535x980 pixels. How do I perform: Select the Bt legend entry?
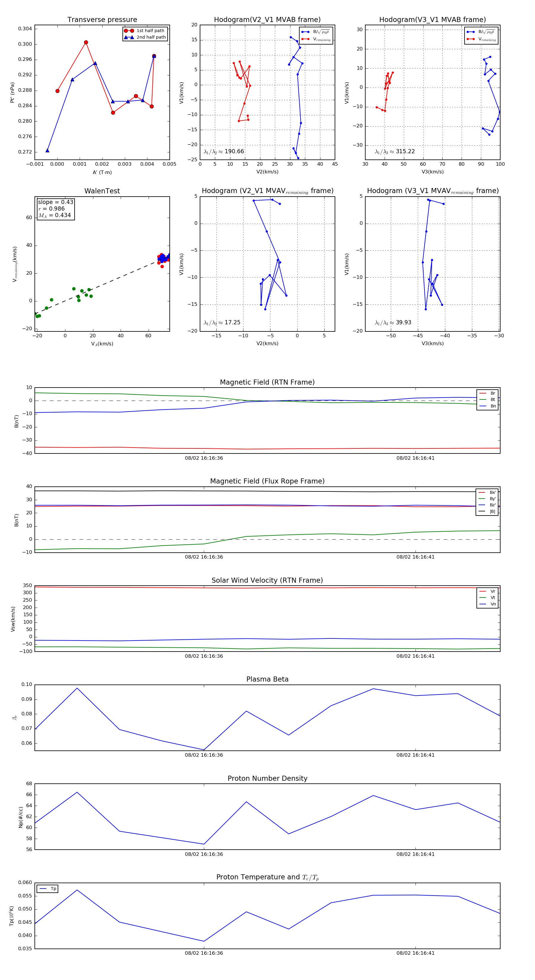coord(487,400)
